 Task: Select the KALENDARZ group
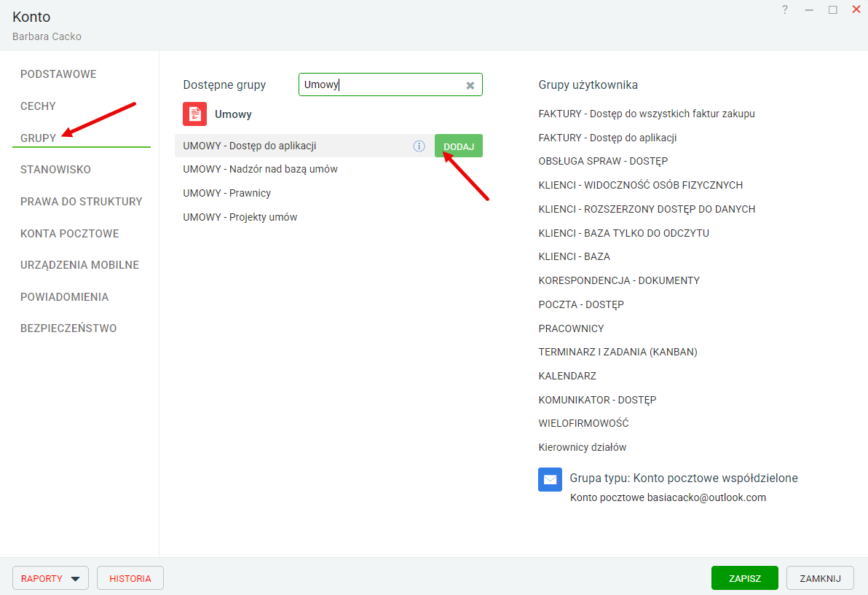(x=567, y=377)
